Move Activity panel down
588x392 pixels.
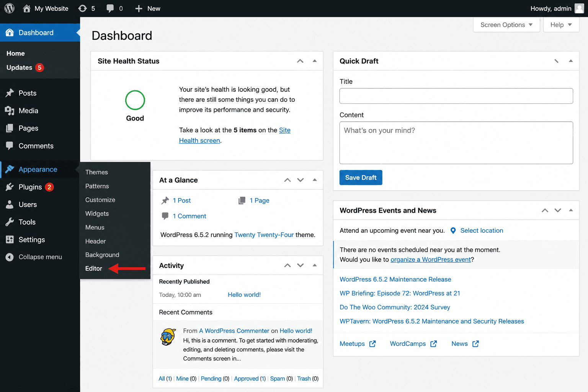301,265
